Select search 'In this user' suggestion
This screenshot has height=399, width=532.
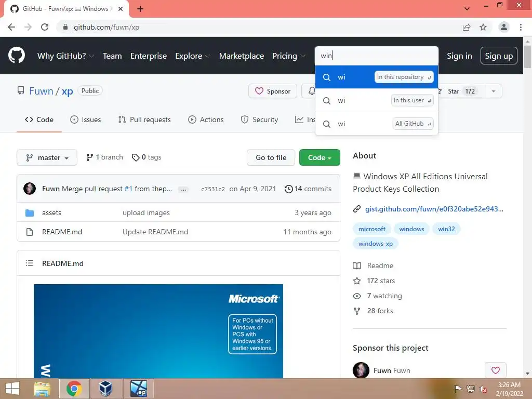click(x=377, y=100)
